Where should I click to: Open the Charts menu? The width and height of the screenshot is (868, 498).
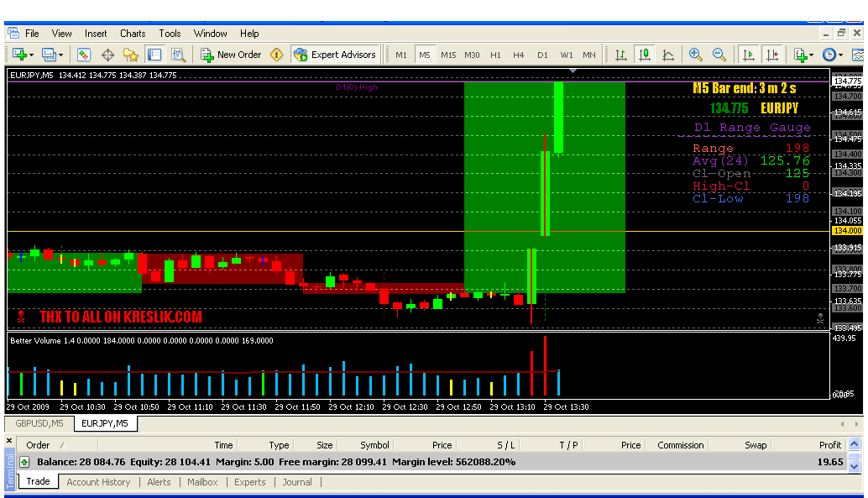point(133,34)
